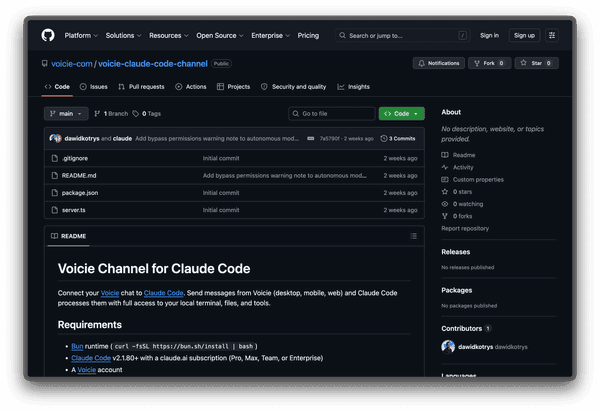Expand the Open Source menu
The image size is (600, 412).
pos(220,36)
